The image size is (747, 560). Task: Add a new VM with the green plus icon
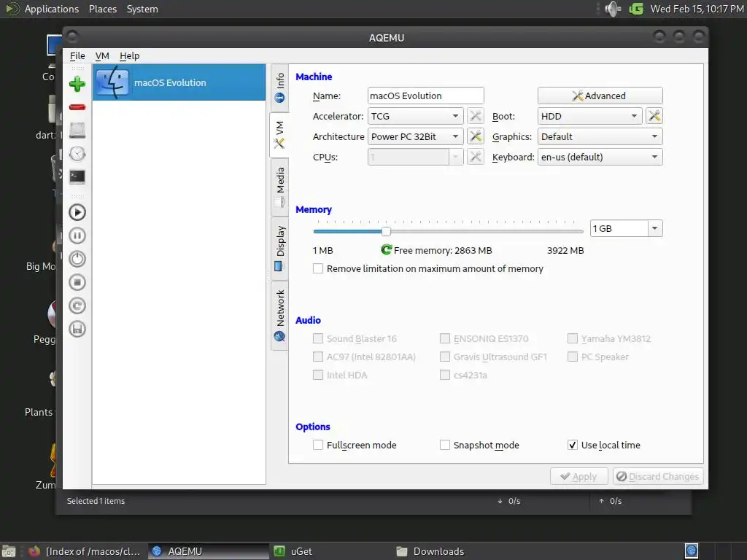coord(77,85)
